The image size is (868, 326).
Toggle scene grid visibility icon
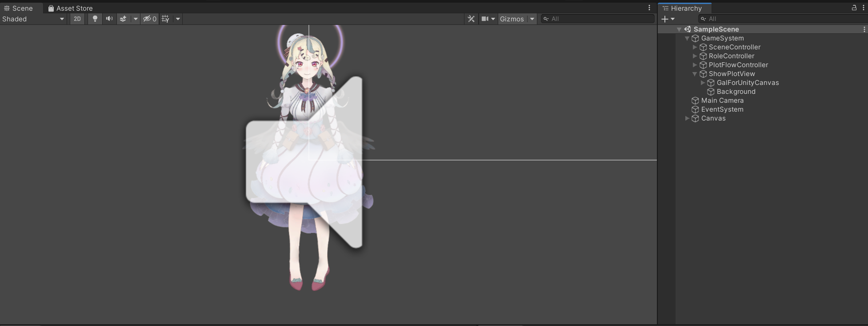point(165,19)
